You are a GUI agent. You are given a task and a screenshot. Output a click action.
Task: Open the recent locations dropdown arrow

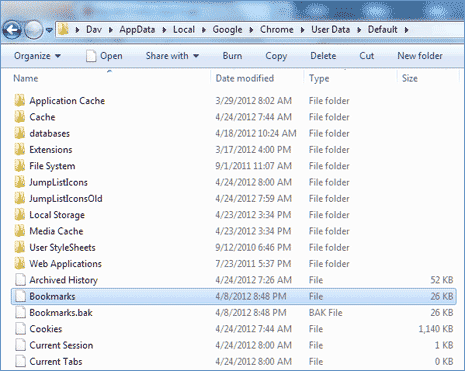click(49, 30)
